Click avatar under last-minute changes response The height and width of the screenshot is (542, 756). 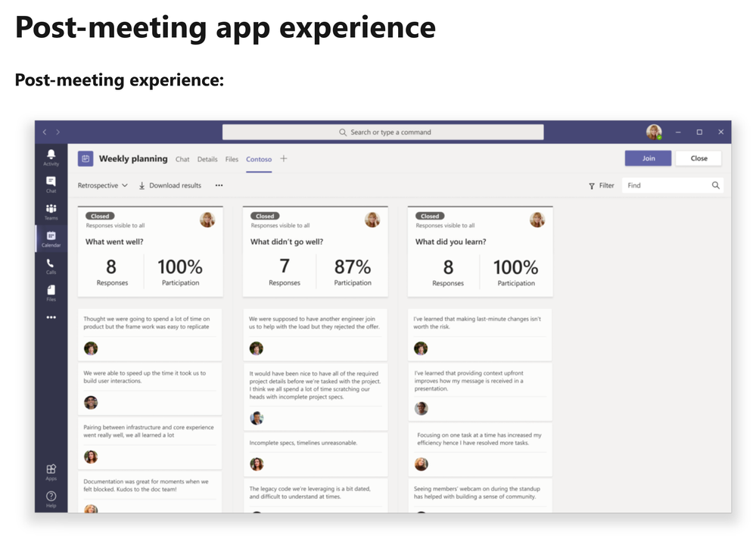421,348
